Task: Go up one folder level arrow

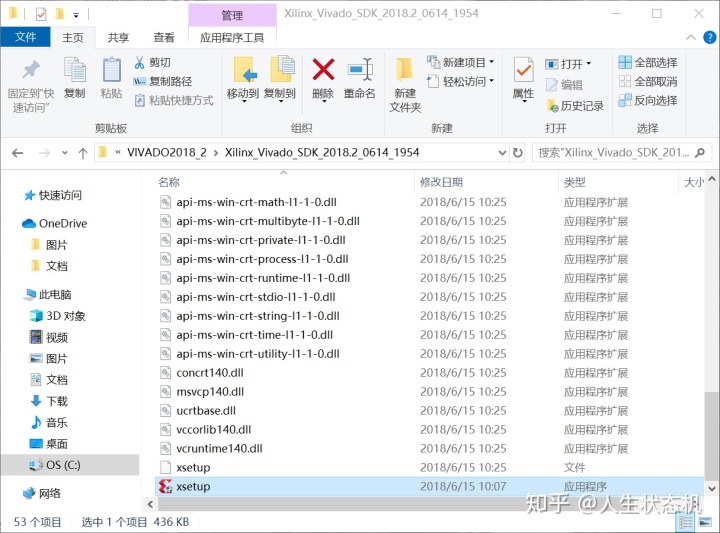Action: (83, 153)
